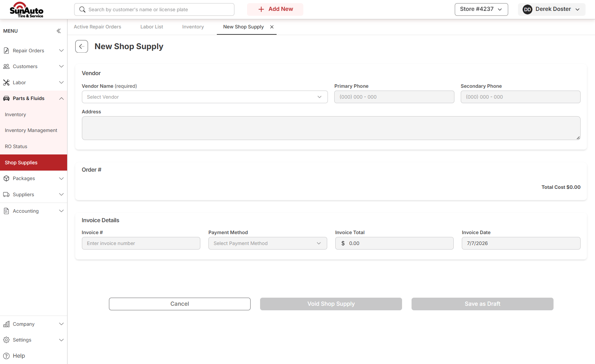Click the Invoice Total amount field
Image resolution: width=595 pixels, height=364 pixels.
[394, 243]
